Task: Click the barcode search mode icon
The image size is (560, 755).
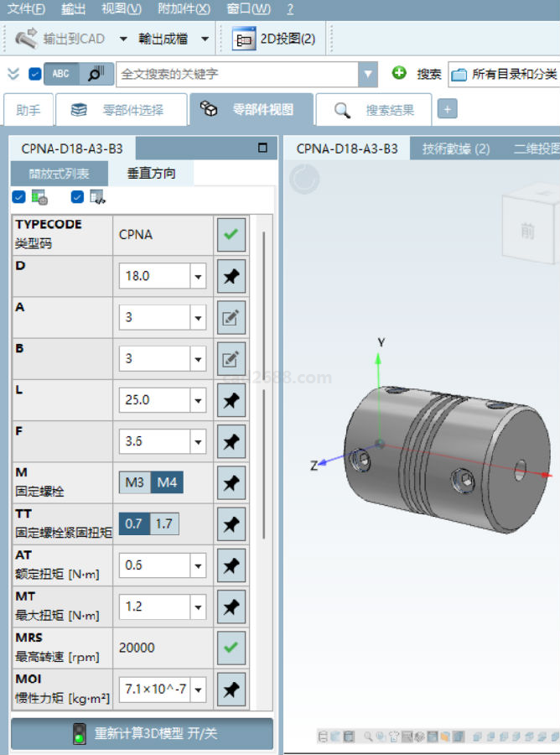Action: (96, 74)
